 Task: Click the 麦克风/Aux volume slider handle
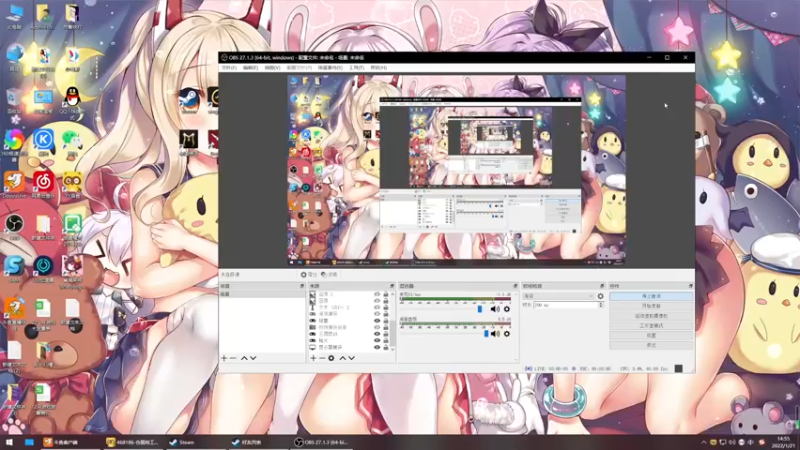click(x=480, y=309)
